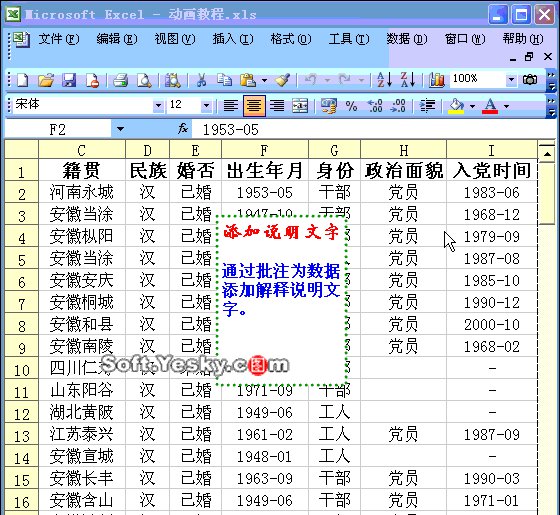Image resolution: width=560 pixels, height=515 pixels.
Task: Expand Font Color palette arrow
Action: 506,106
